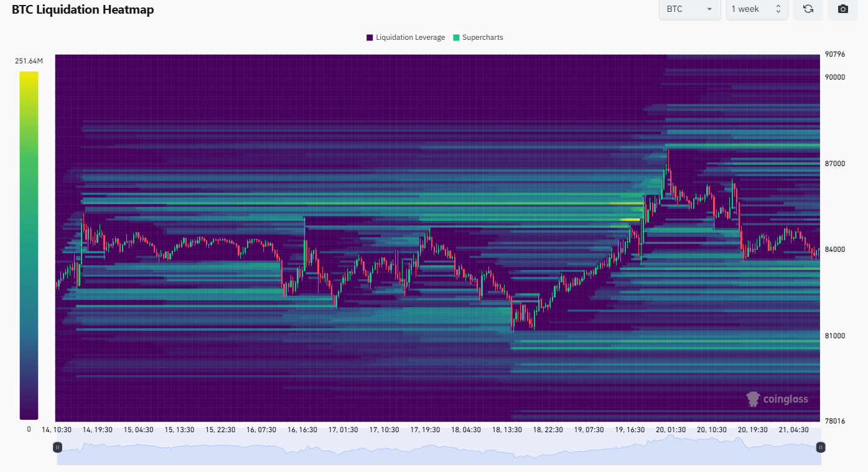This screenshot has height=472, width=868.
Task: Open the 1 week timeframe selector
Action: pyautogui.click(x=757, y=9)
